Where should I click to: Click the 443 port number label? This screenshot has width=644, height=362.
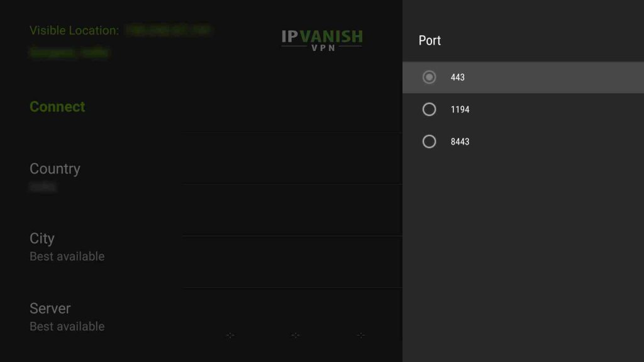coord(458,77)
